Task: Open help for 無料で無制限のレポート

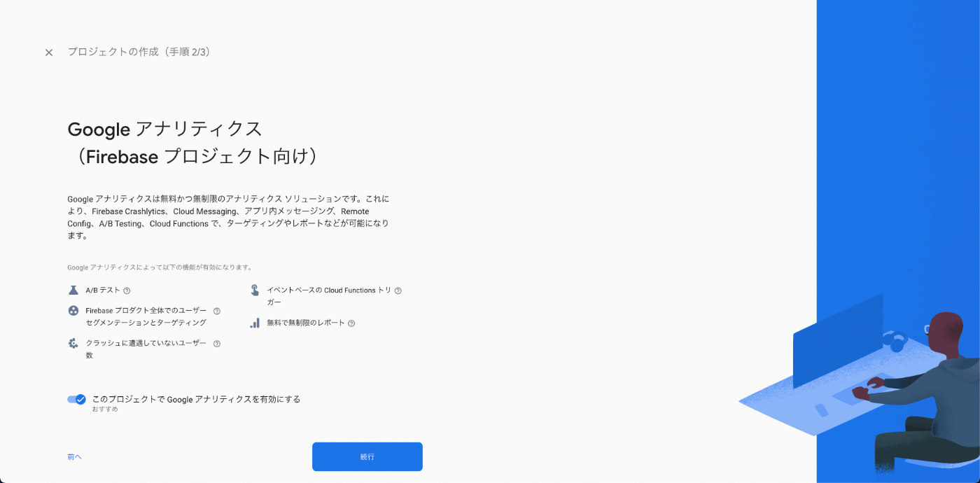Action: coord(351,323)
